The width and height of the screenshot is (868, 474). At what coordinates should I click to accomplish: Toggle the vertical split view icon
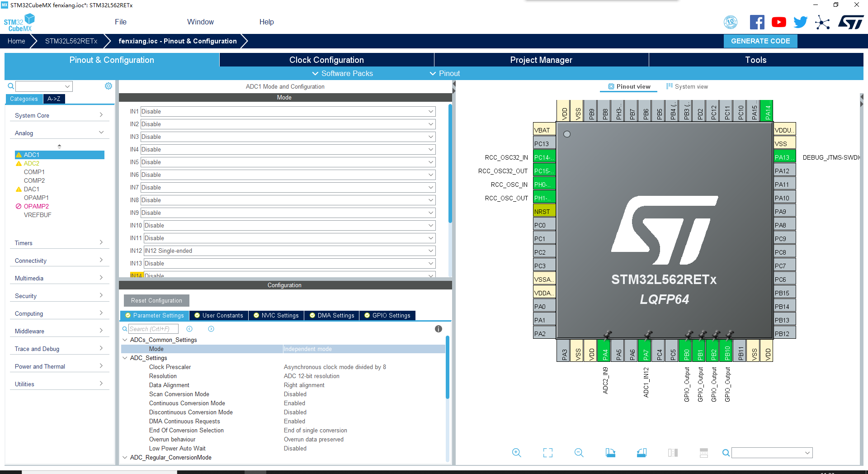(673, 453)
